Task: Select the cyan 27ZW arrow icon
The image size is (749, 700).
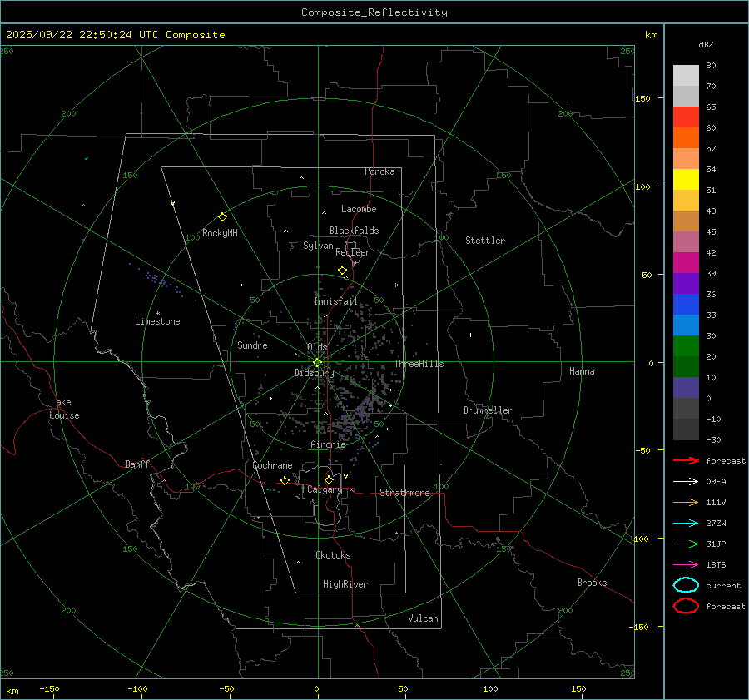Action: (x=686, y=523)
